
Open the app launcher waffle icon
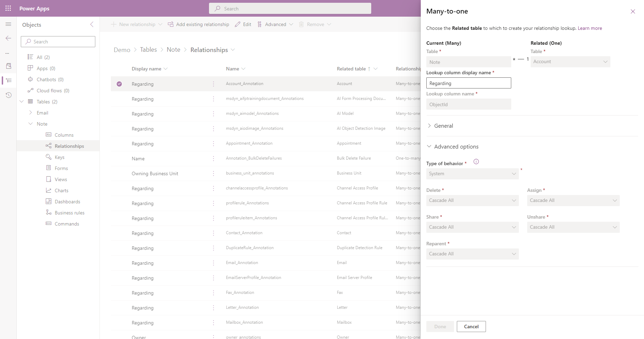tap(8, 8)
